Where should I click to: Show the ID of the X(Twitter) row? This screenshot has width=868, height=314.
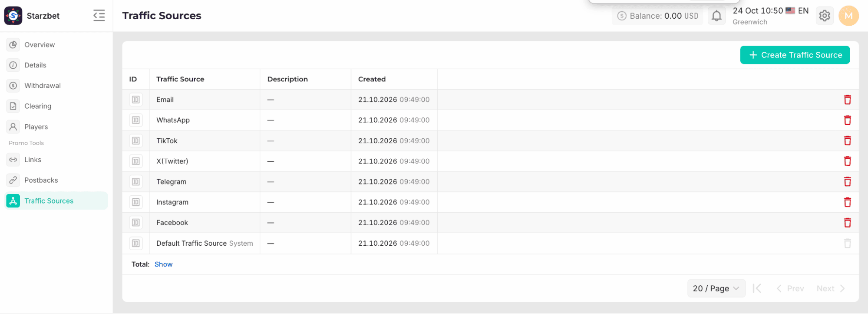point(136,161)
